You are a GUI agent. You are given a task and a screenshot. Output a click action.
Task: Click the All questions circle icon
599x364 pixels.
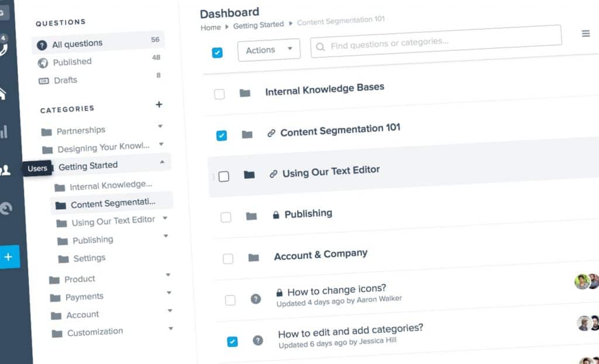coord(42,46)
